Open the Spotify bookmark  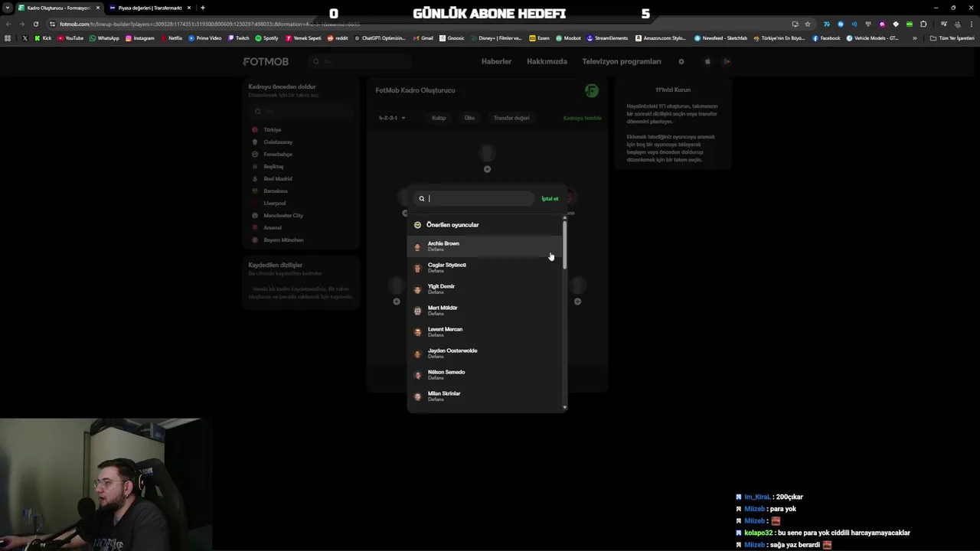[267, 37]
